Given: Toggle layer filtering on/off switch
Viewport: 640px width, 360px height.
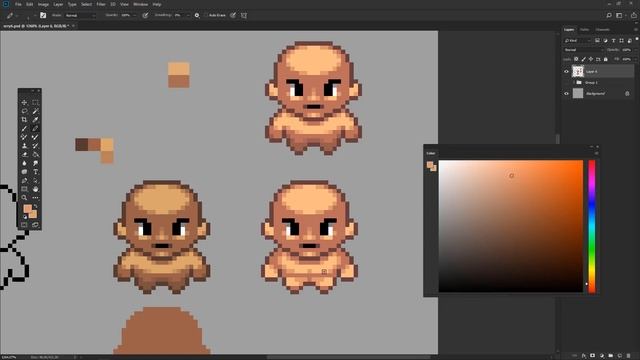Looking at the screenshot, I should click(x=636, y=39).
